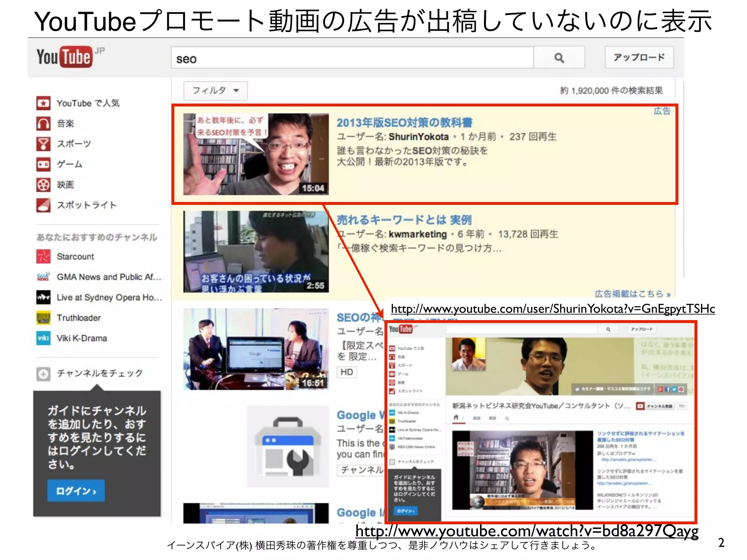Open the スポーツ trophy category icon
The height and width of the screenshot is (560, 747).
(43, 144)
